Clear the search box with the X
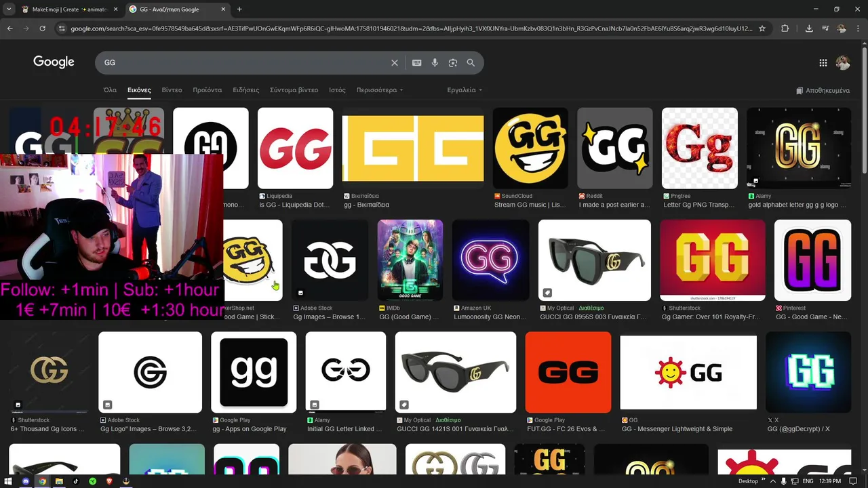 [395, 62]
